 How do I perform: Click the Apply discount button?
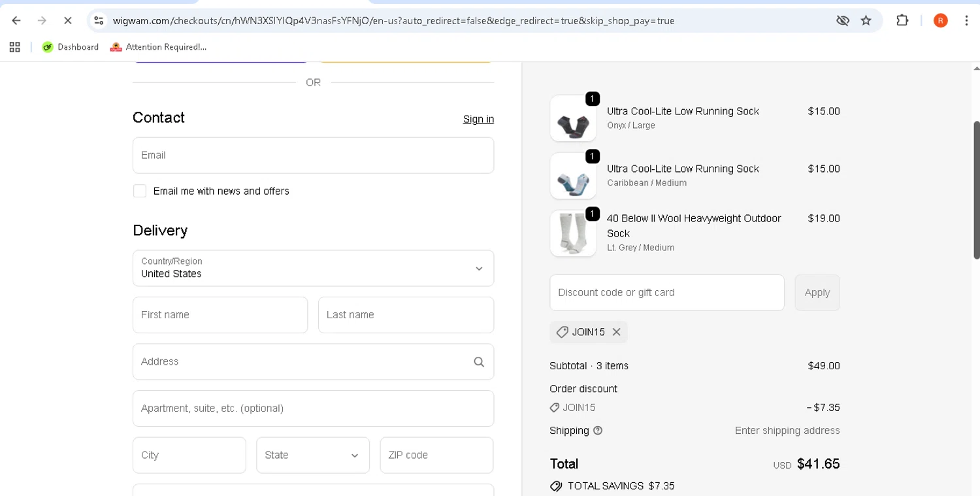click(x=817, y=293)
